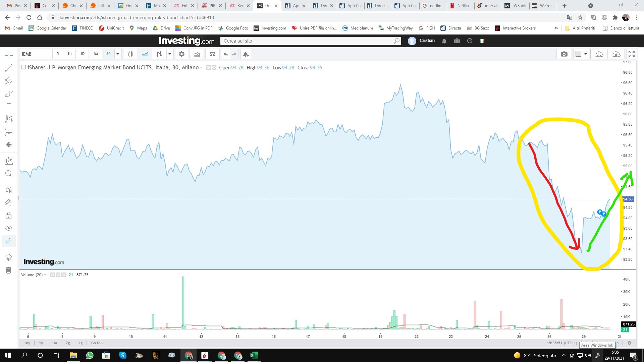Select the pitchfork drawing tool
The image size is (644, 362).
(x=9, y=81)
